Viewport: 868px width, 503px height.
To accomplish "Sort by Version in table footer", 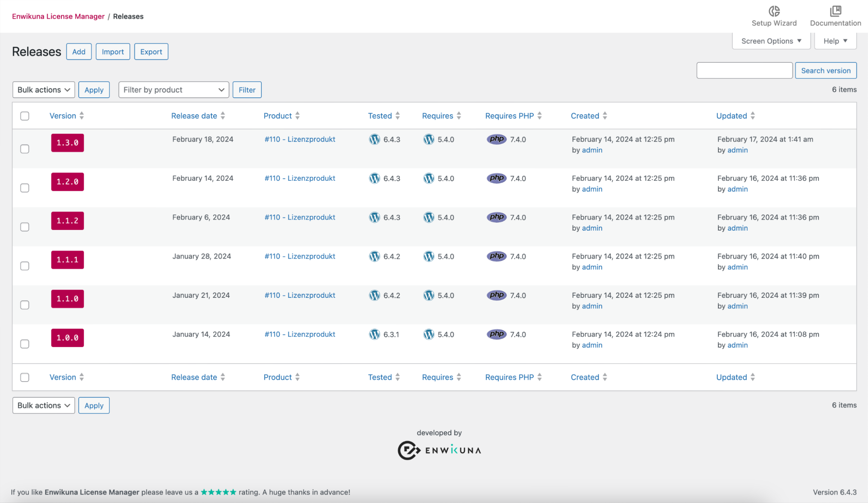I will click(x=67, y=377).
